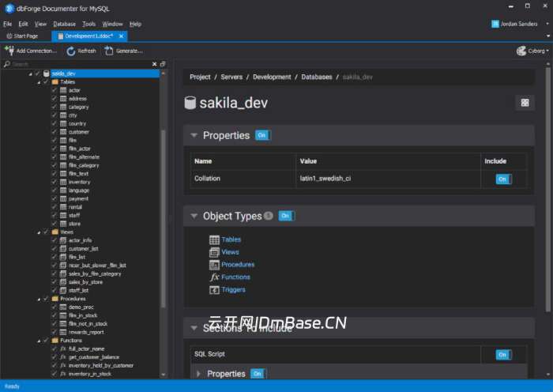Image resolution: width=553 pixels, height=392 pixels.
Task: Focus the tree search input field
Action: click(81, 64)
